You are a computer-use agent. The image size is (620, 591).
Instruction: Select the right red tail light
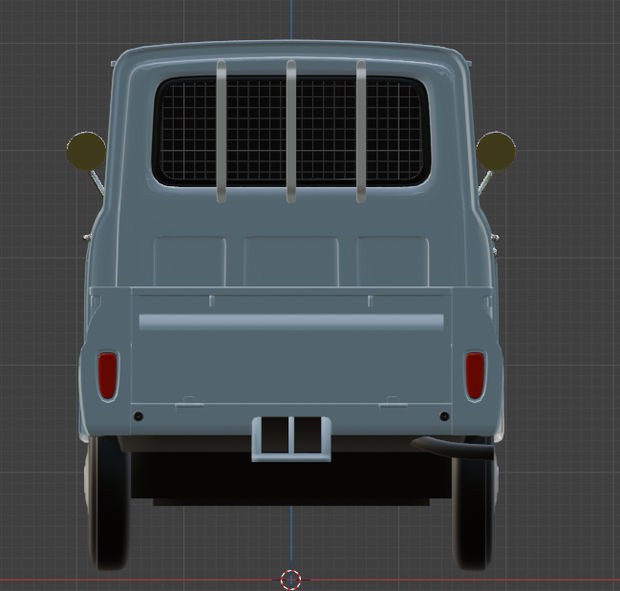tap(475, 375)
